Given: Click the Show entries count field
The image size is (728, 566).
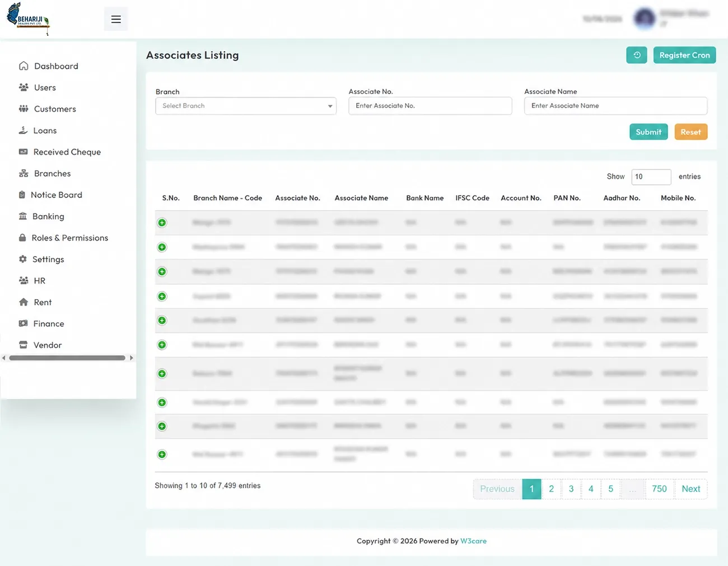Looking at the screenshot, I should pyautogui.click(x=651, y=177).
